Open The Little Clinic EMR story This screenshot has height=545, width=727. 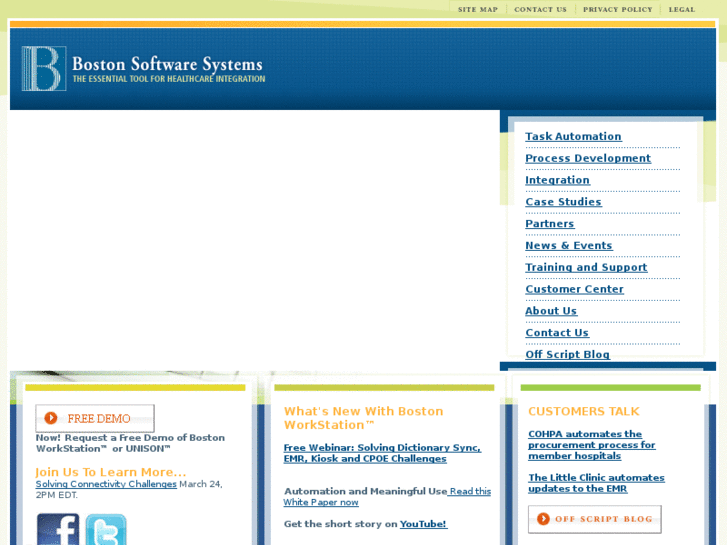(x=596, y=483)
